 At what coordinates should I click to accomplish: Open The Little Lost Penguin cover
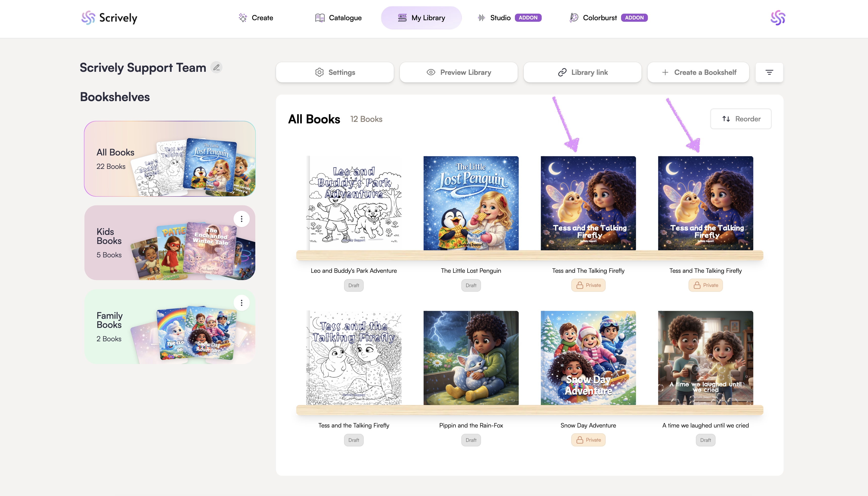point(471,203)
